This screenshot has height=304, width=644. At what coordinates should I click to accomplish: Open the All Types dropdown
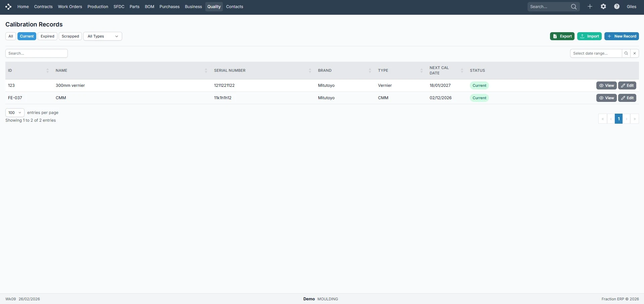(102, 36)
